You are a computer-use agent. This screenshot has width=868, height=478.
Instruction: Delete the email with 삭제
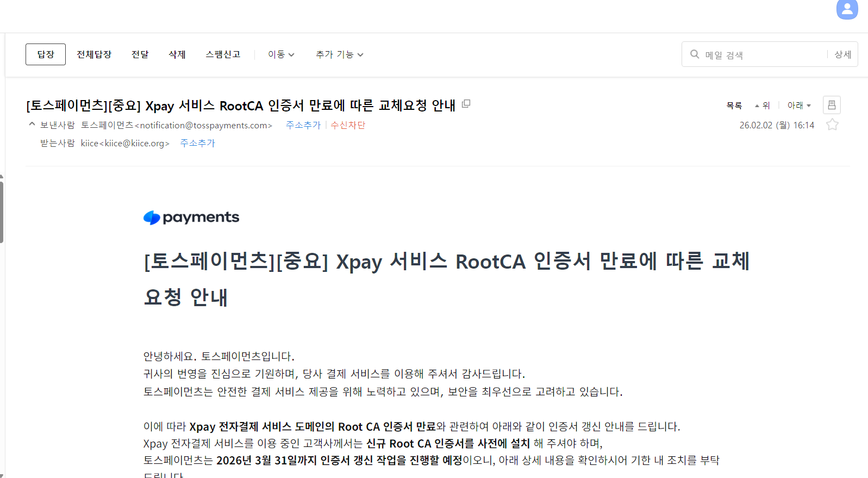pos(177,54)
